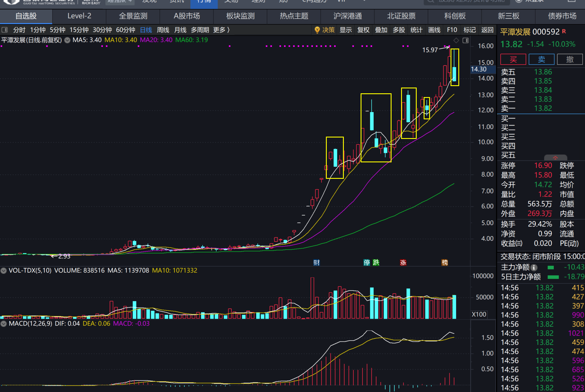This screenshot has height=392, width=585.
Task: Toggle the left sidebar panel icon
Action: 5,30
